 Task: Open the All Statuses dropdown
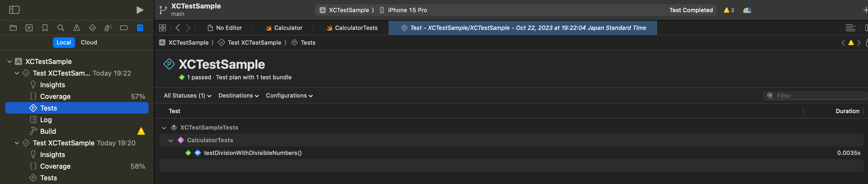coord(187,96)
